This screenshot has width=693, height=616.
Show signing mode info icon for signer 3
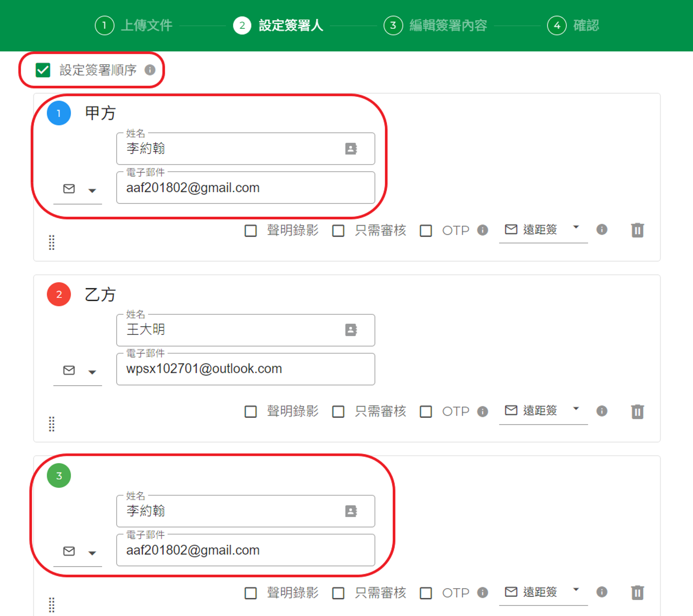602,592
